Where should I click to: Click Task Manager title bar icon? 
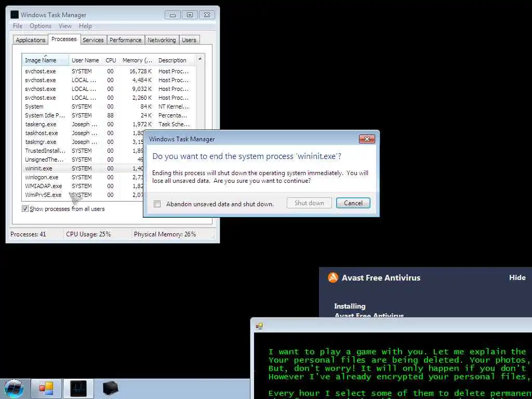(x=15, y=15)
